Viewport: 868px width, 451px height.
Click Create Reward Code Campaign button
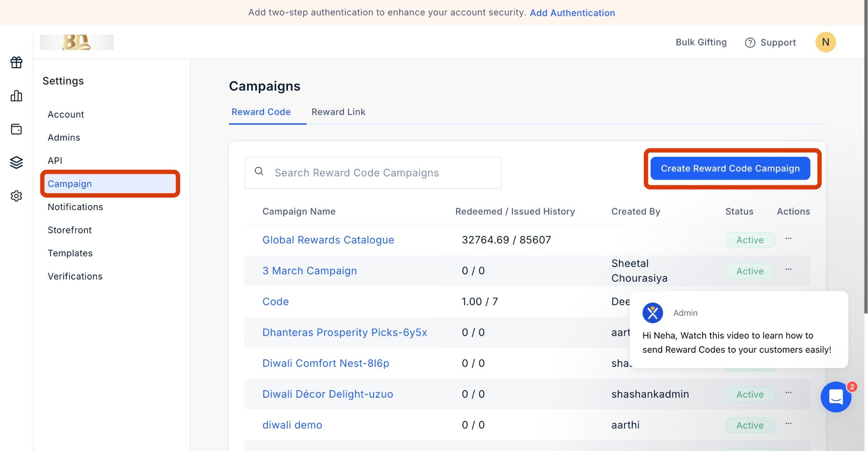(730, 169)
